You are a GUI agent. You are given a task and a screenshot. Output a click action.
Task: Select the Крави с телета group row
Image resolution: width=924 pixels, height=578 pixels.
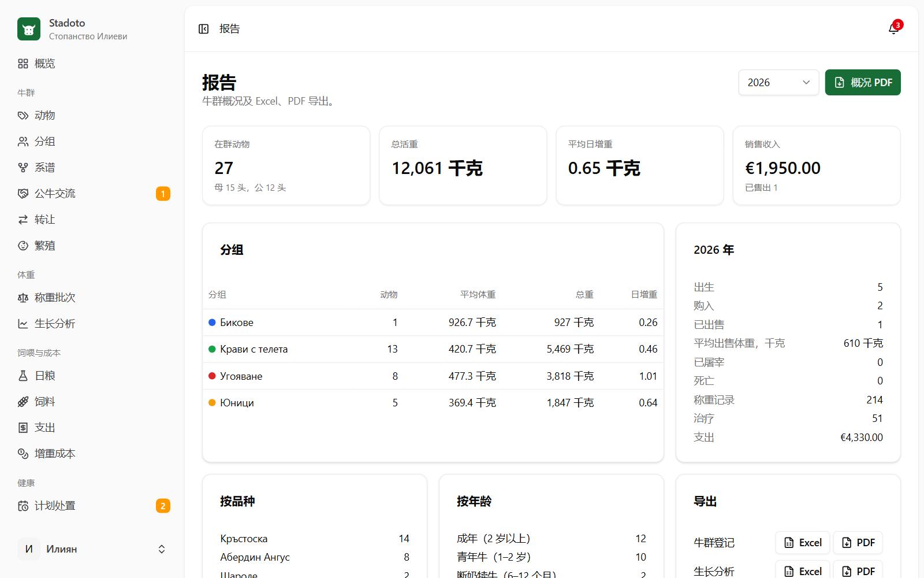coord(433,349)
